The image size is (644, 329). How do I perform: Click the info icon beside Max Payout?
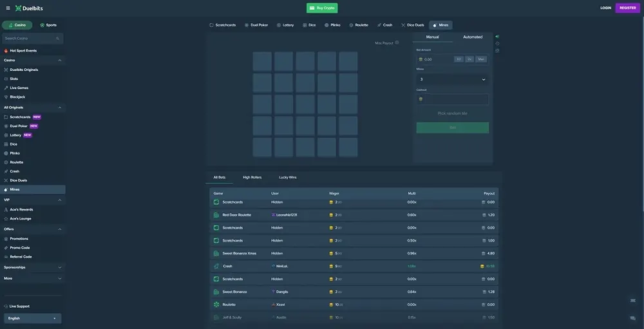pos(397,42)
